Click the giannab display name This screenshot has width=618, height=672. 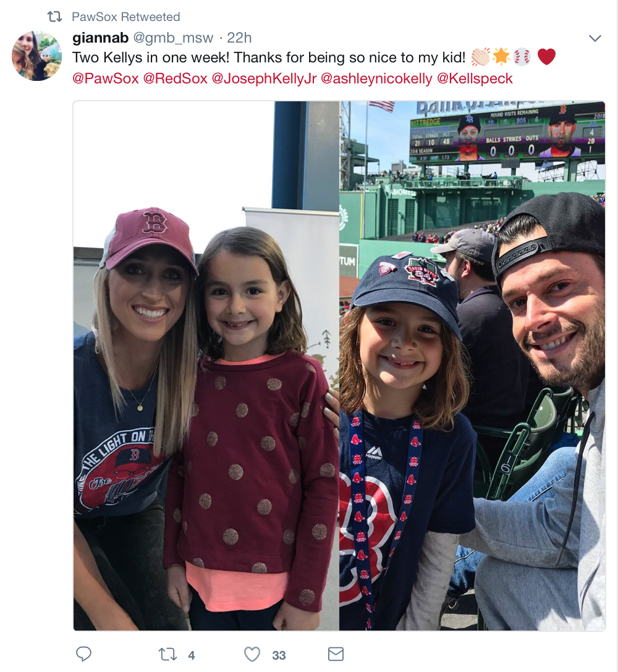(x=100, y=38)
